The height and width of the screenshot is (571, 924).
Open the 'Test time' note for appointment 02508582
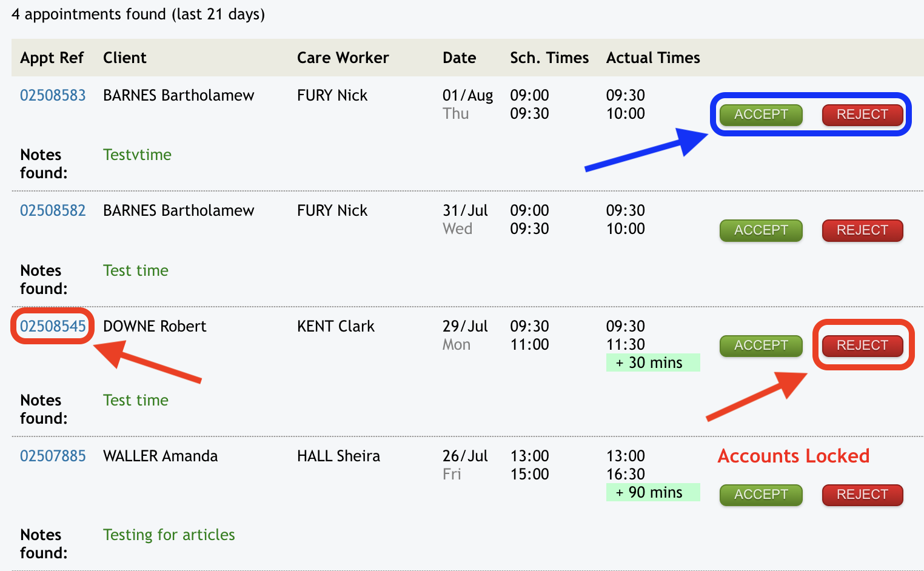[136, 270]
